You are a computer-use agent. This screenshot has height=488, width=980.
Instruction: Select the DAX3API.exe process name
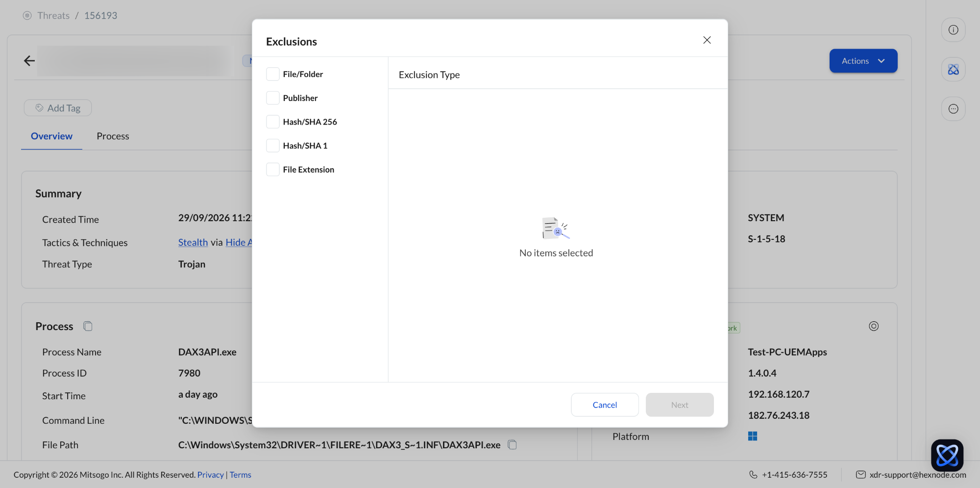tap(207, 352)
